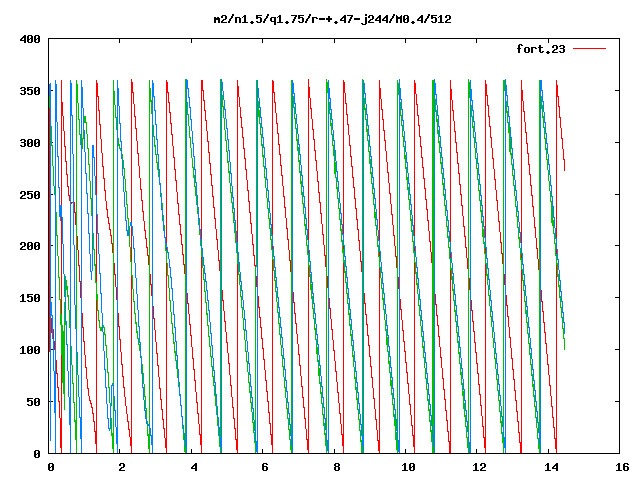
Task: Click x-axis label 16
Action: tap(622, 467)
